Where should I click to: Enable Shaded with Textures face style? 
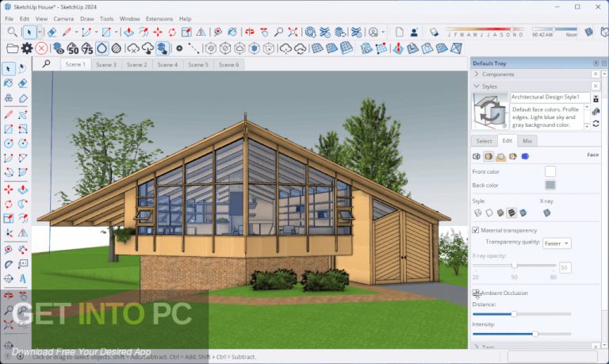[x=511, y=213]
